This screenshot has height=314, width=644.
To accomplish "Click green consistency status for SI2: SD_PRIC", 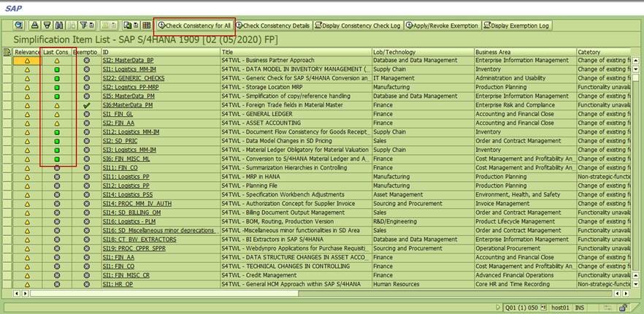I will click(x=57, y=141).
